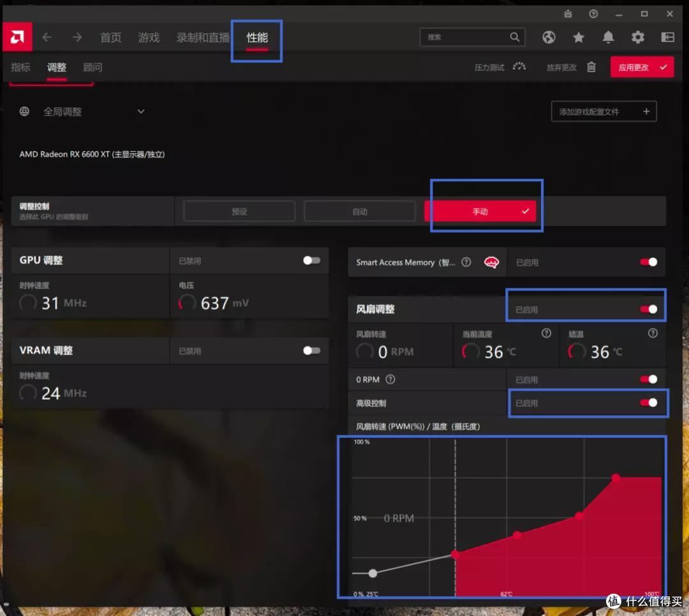The image size is (689, 616).
Task: Click the 应用更改 apply changes button
Action: tap(642, 67)
